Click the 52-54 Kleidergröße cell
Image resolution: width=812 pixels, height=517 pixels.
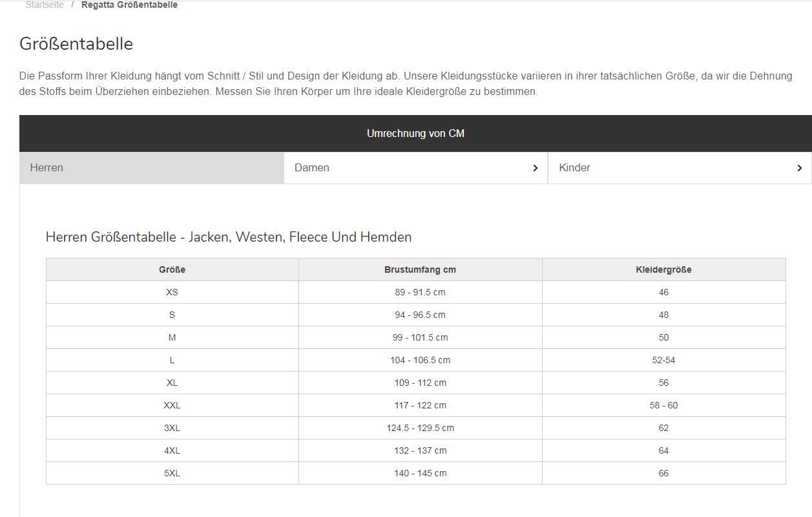coord(663,360)
